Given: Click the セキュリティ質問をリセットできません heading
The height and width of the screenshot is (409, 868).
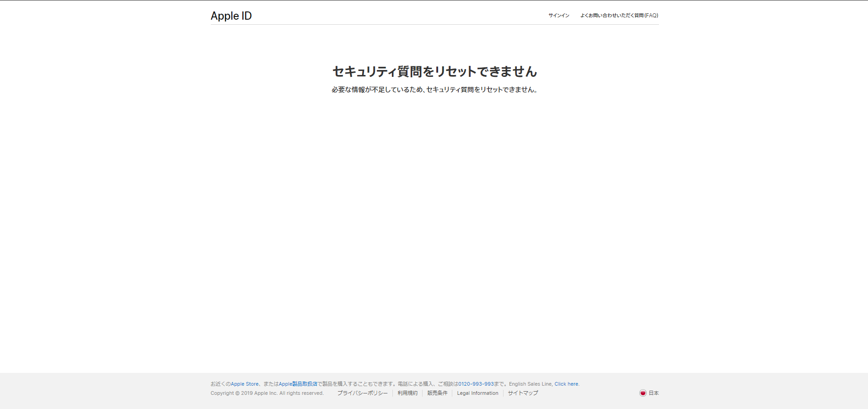Looking at the screenshot, I should coord(434,71).
